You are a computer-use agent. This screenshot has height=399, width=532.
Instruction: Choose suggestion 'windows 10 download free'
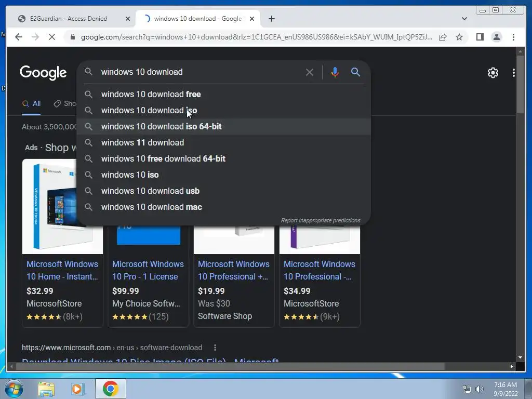tap(224, 95)
